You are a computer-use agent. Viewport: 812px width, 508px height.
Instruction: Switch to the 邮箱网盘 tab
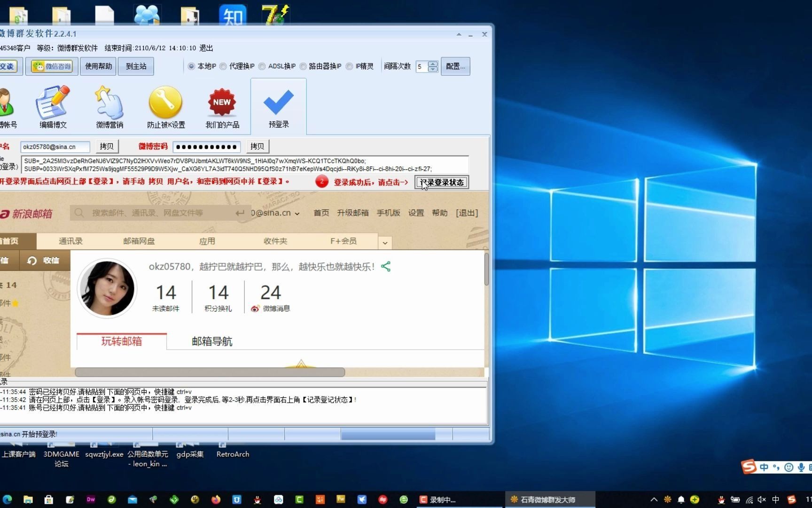139,241
